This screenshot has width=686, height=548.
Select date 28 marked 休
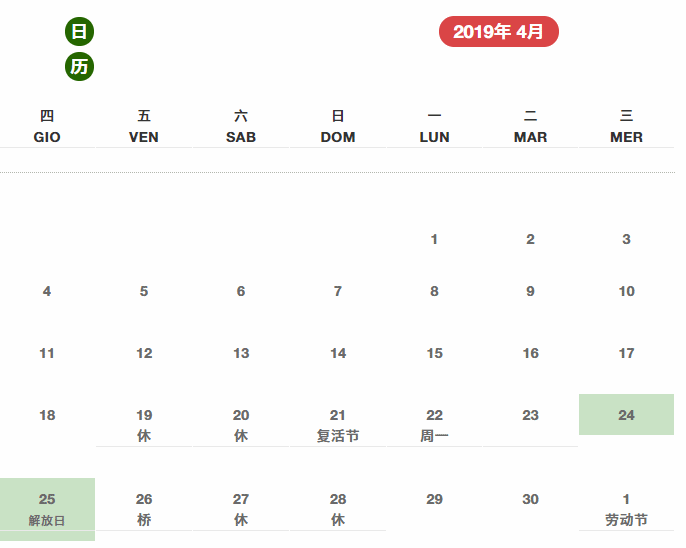[338, 508]
